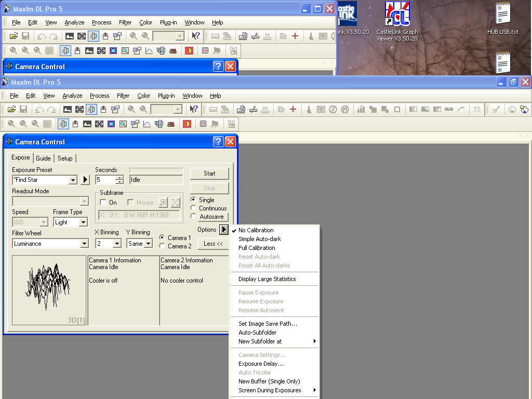Image resolution: width=532 pixels, height=399 pixels.
Task: Open CastleLink Graph Viewer desktop shortcut
Action: point(397,21)
